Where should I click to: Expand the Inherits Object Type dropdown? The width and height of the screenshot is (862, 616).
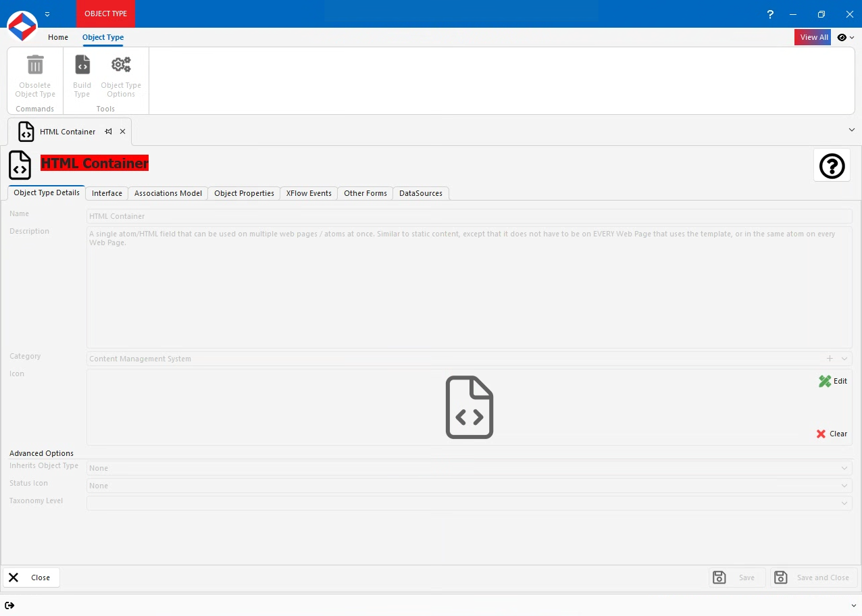click(x=844, y=468)
